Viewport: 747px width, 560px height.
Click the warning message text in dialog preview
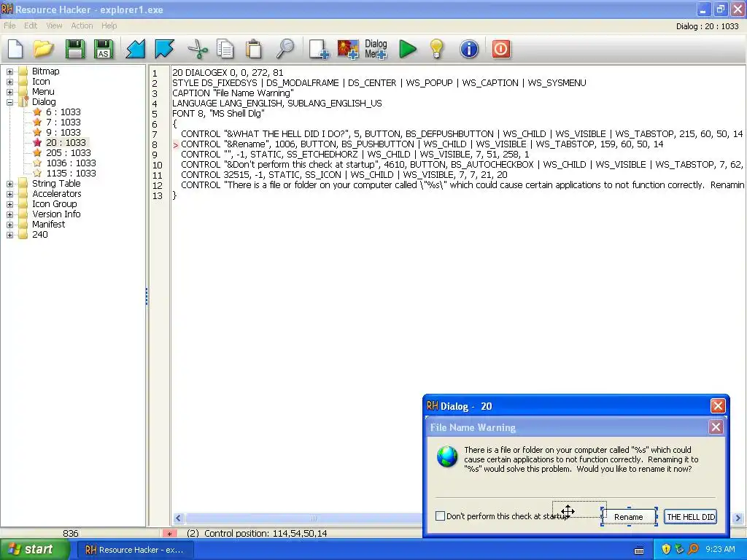[581, 459]
